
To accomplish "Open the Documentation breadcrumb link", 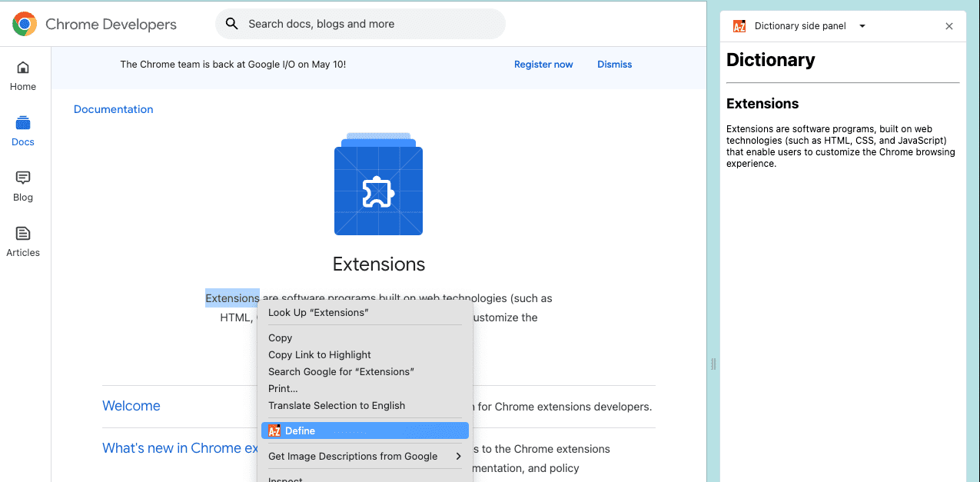I will click(113, 109).
